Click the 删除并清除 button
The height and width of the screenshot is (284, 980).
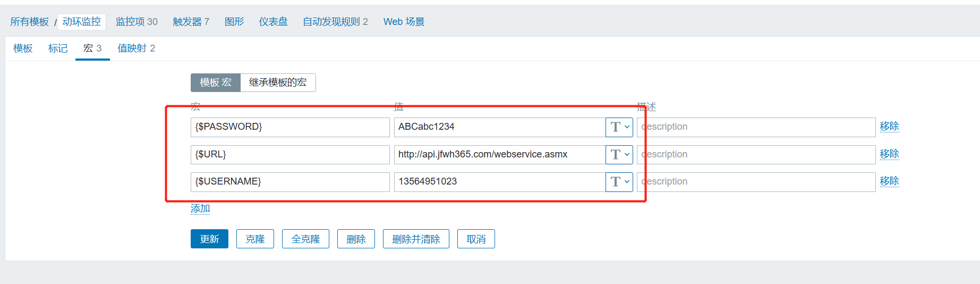416,239
